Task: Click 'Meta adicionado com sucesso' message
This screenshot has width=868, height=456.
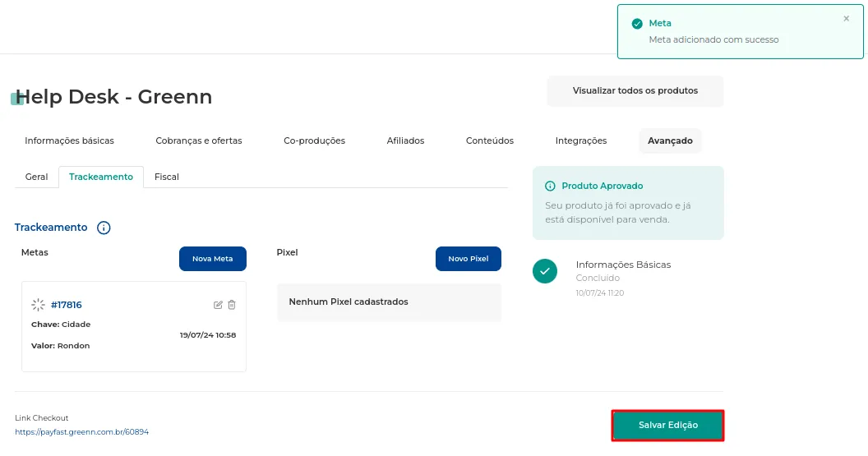Action: point(713,39)
